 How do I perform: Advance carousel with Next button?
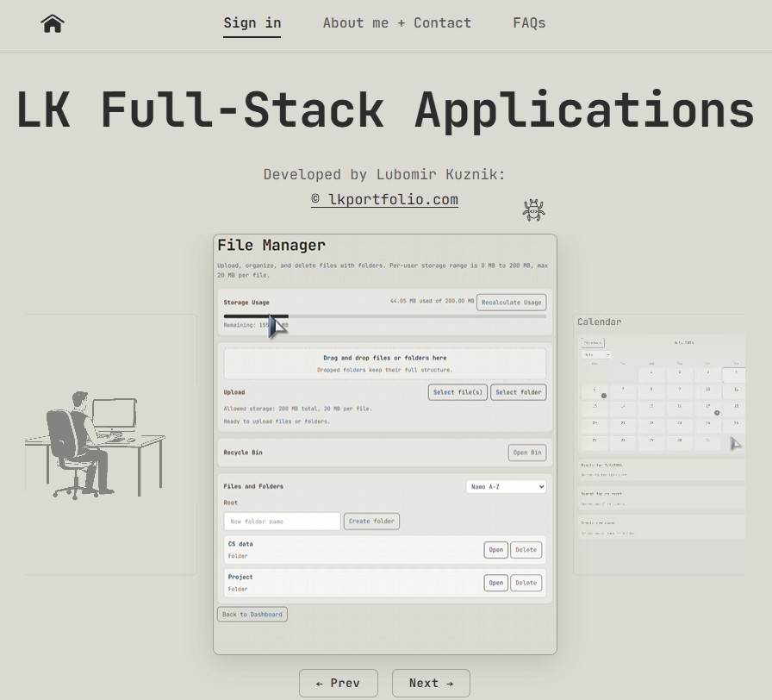[x=431, y=684]
